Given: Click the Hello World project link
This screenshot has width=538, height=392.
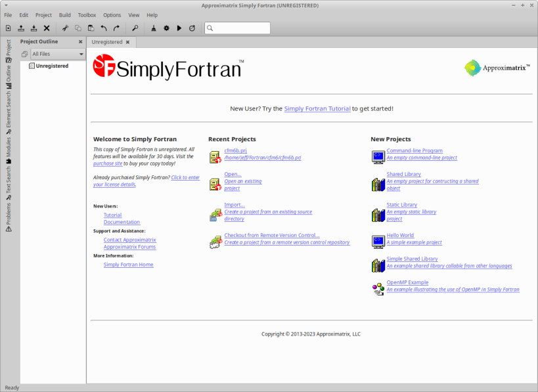Looking at the screenshot, I should [x=400, y=235].
